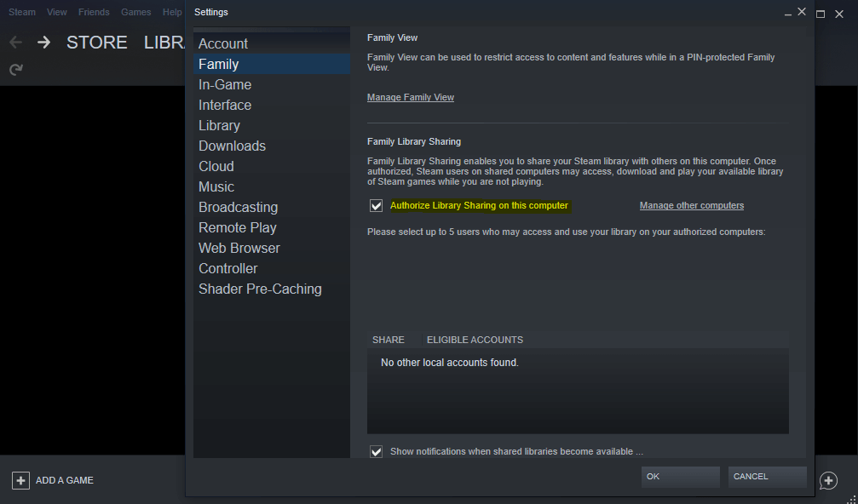Open the Remote Play settings section

(238, 227)
